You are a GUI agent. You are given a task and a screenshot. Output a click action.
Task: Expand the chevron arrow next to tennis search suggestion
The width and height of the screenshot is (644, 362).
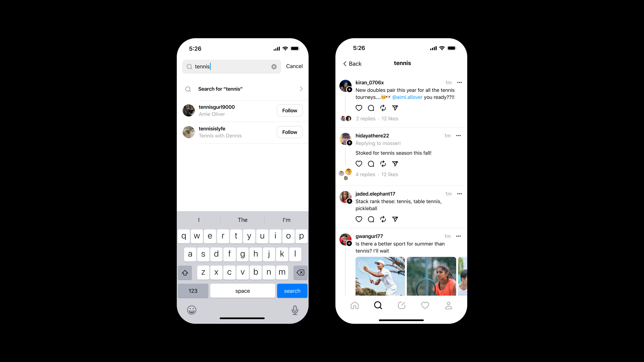301,89
